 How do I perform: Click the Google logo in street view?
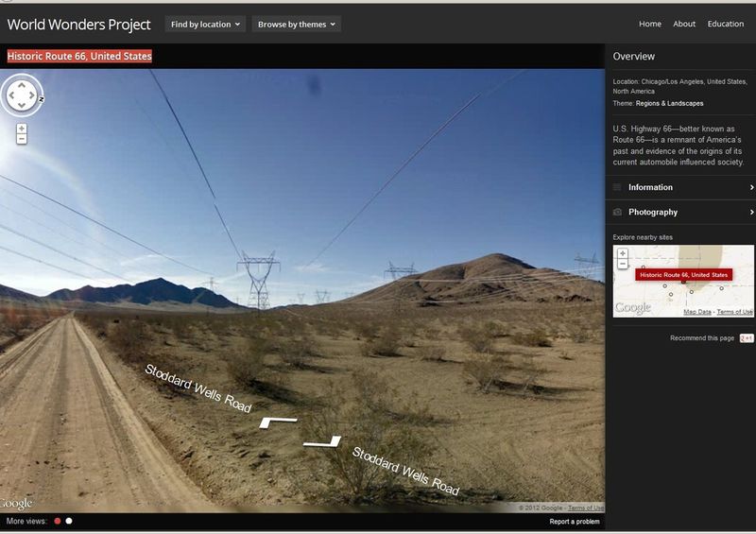coord(16,504)
